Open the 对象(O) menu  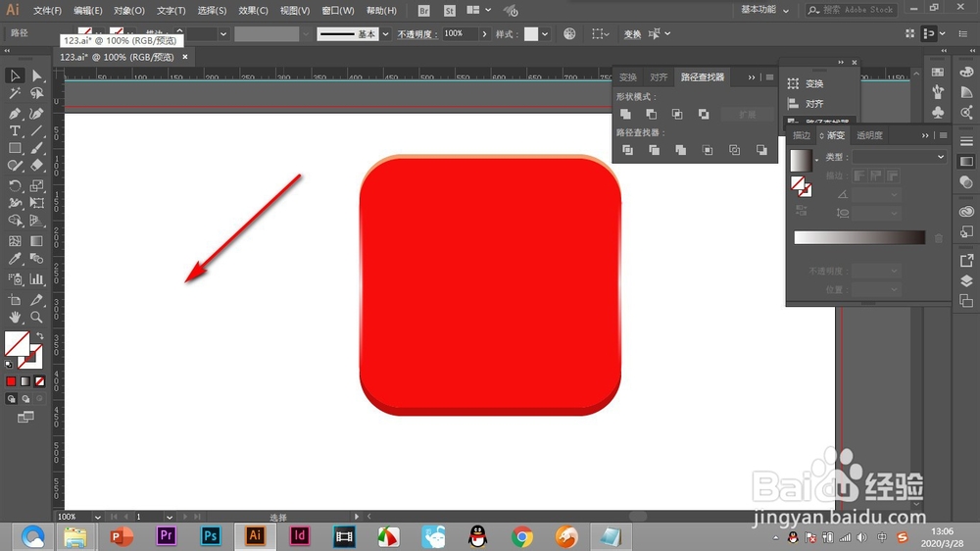pyautogui.click(x=129, y=11)
